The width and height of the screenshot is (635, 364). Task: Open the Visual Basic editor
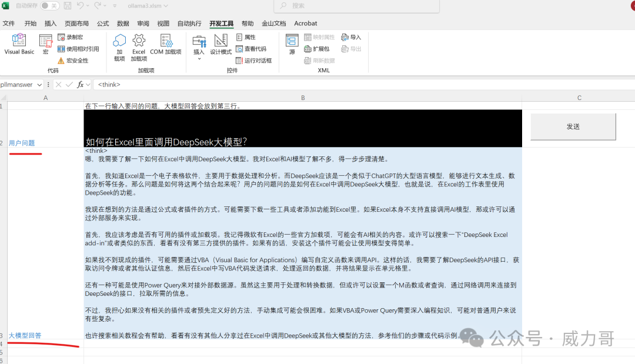pos(19,44)
